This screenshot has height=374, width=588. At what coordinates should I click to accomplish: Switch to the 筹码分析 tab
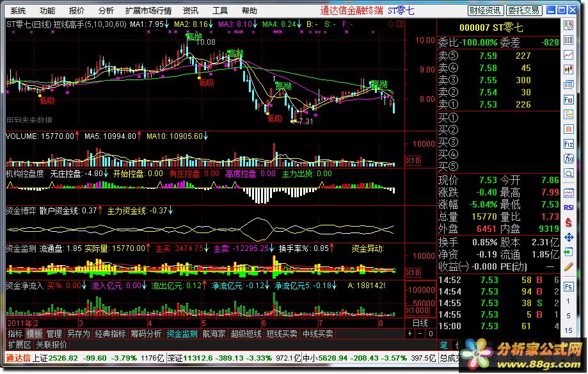146,334
